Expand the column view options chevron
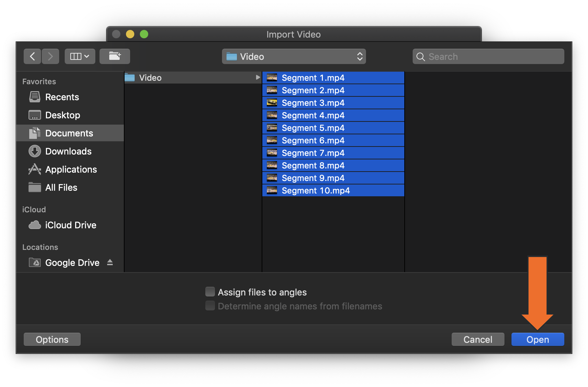The width and height of the screenshot is (588, 387). point(86,56)
